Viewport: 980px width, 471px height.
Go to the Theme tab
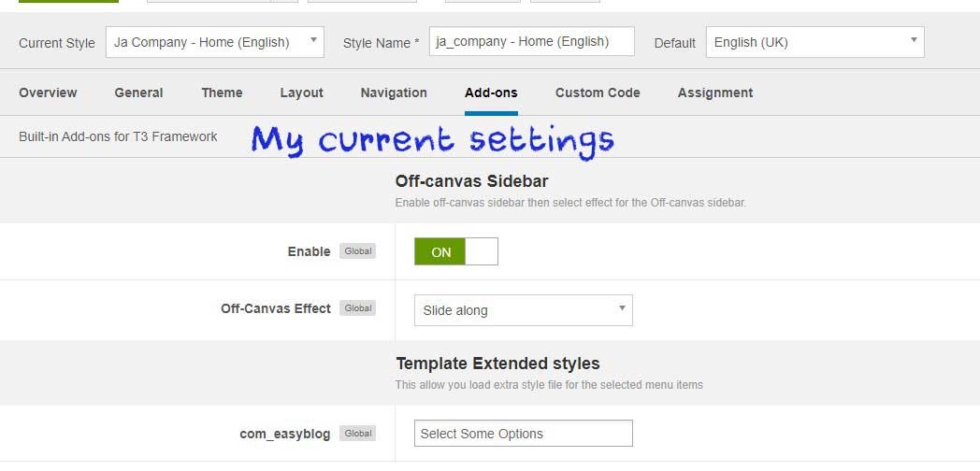click(x=222, y=93)
